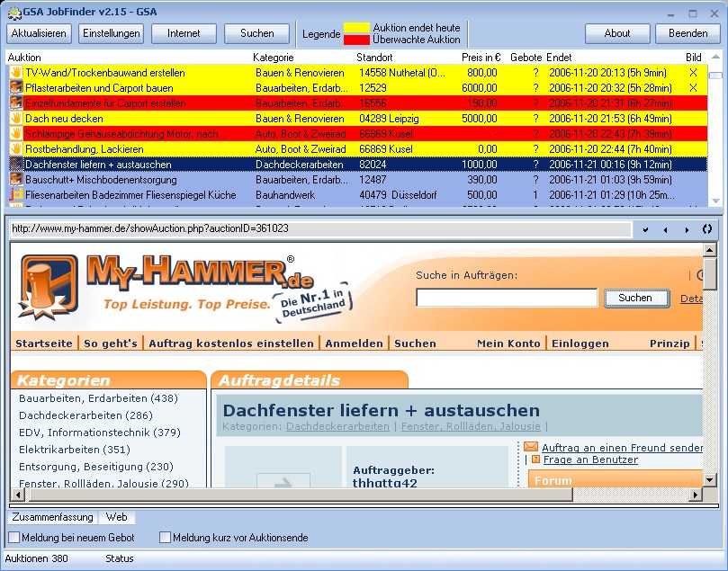The width and height of the screenshot is (728, 571).
Task: Click the GSA JobFinder title bar icon
Action: coord(15,13)
